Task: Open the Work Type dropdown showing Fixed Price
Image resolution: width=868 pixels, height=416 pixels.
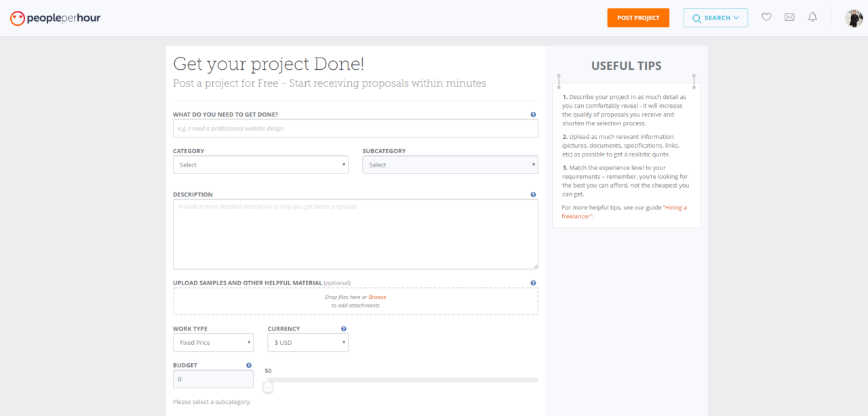Action: click(x=213, y=343)
